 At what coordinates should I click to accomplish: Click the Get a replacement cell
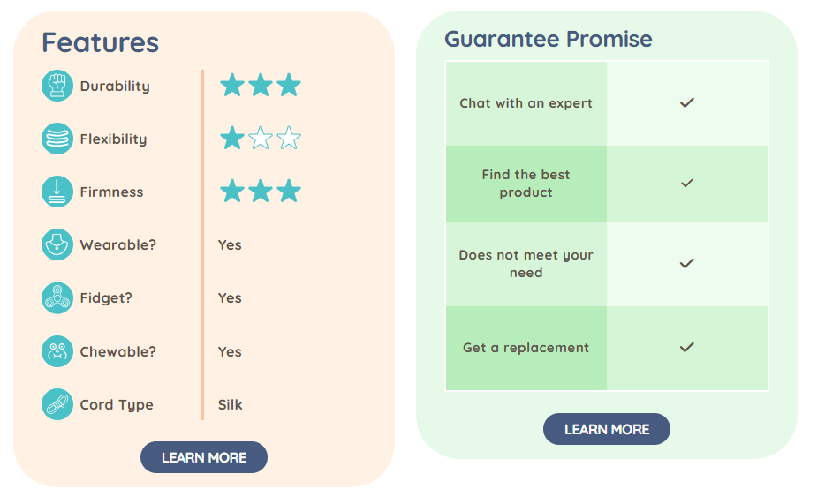526,348
